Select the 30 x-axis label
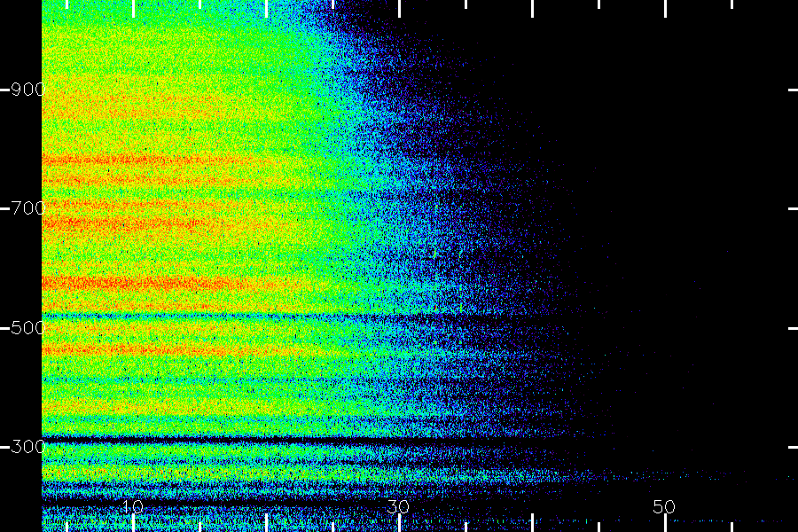This screenshot has height=532, width=798. click(398, 506)
